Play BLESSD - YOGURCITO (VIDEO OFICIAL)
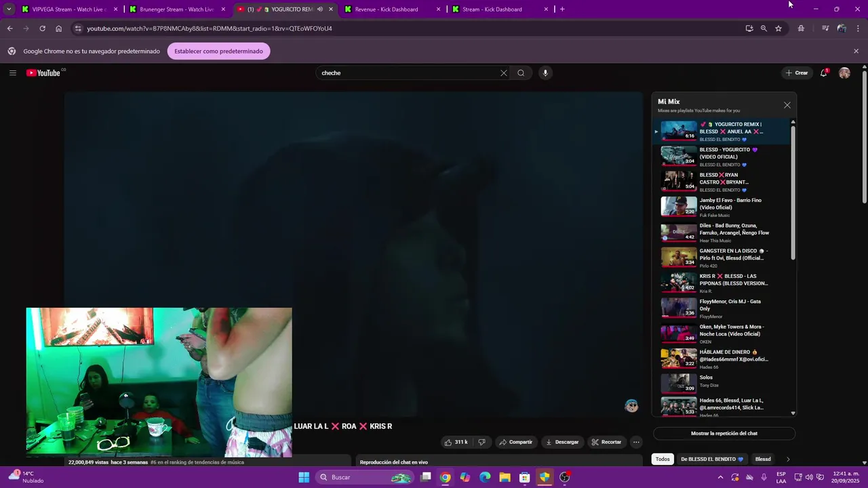Screen dimensions: 868x488 (x=722, y=157)
